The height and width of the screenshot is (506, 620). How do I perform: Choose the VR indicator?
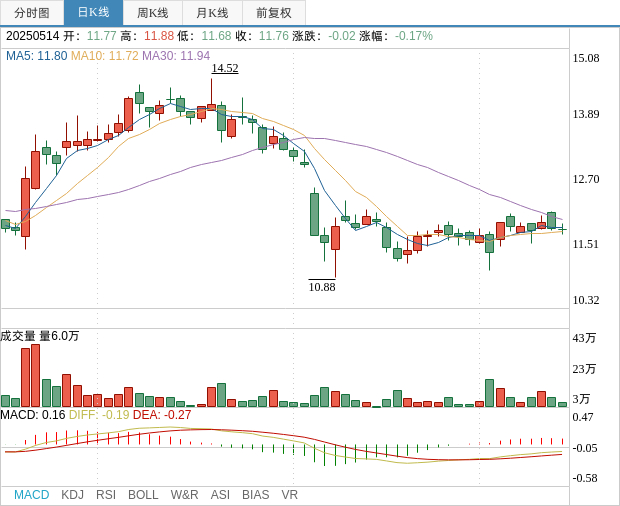click(289, 495)
